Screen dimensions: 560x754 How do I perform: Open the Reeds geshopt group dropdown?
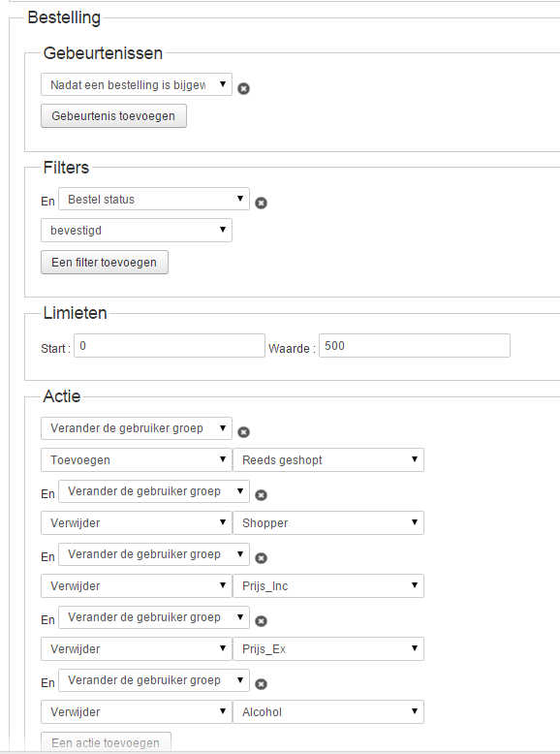[x=328, y=459]
